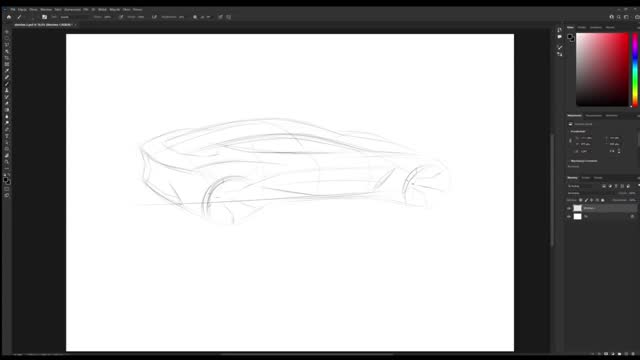Open the File menu
640x360 pixels.
click(x=13, y=9)
